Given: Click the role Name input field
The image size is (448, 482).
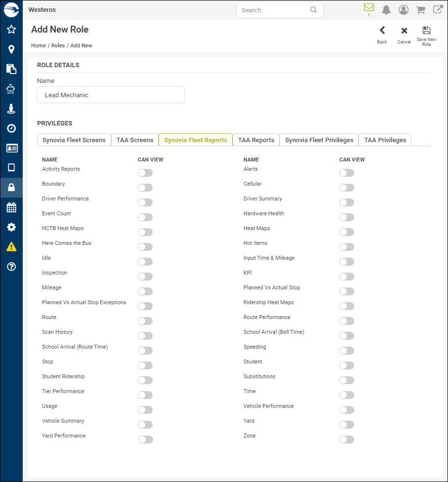Looking at the screenshot, I should click(111, 95).
